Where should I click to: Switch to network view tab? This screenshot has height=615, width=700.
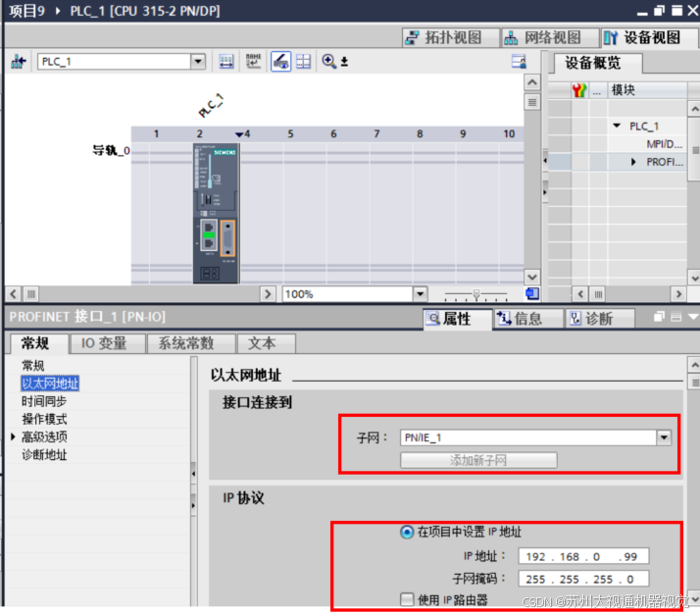(550, 38)
